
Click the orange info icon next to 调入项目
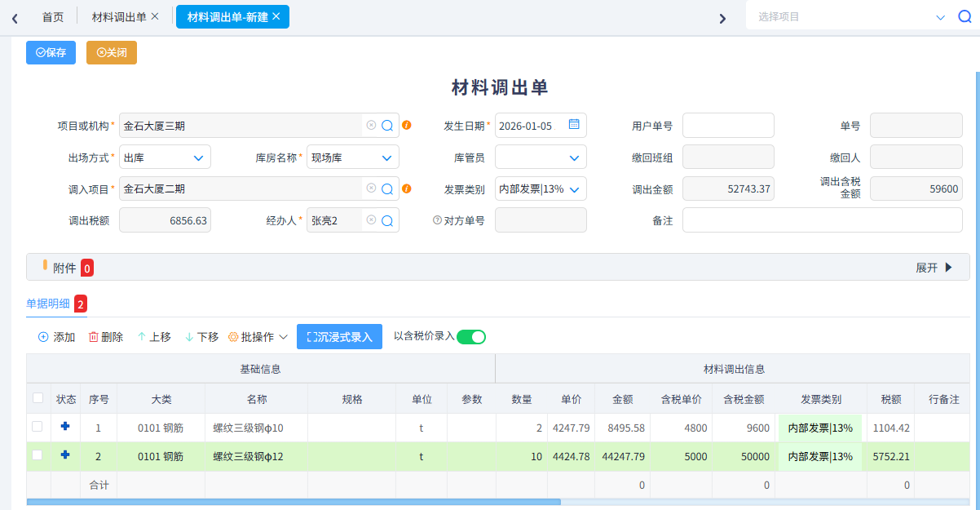pyautogui.click(x=407, y=188)
